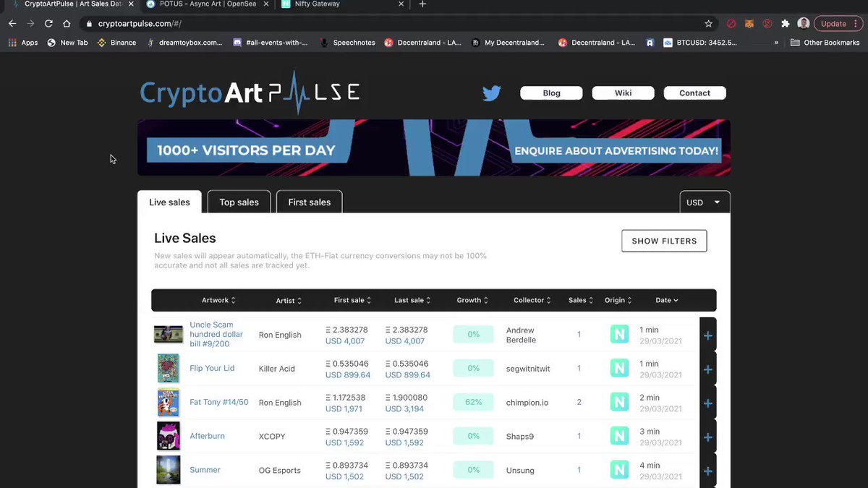This screenshot has height=488, width=868.
Task: Sort table by Origin column
Action: pyautogui.click(x=618, y=300)
